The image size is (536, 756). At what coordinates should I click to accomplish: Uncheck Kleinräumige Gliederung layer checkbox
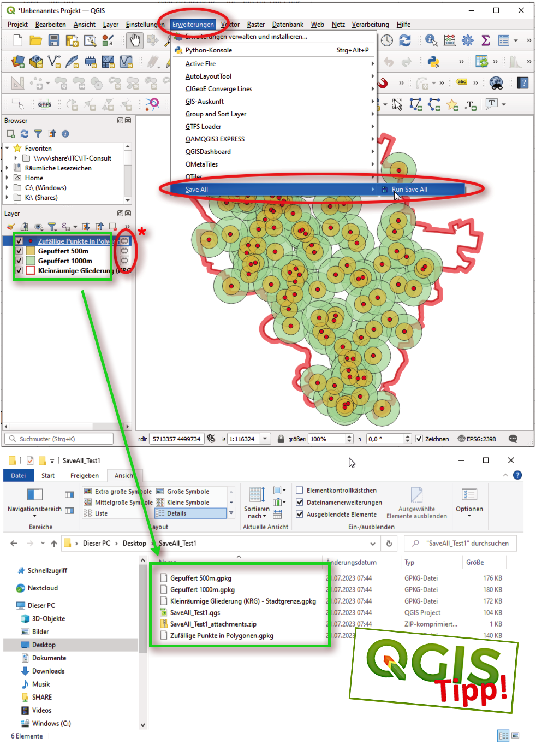tap(19, 270)
